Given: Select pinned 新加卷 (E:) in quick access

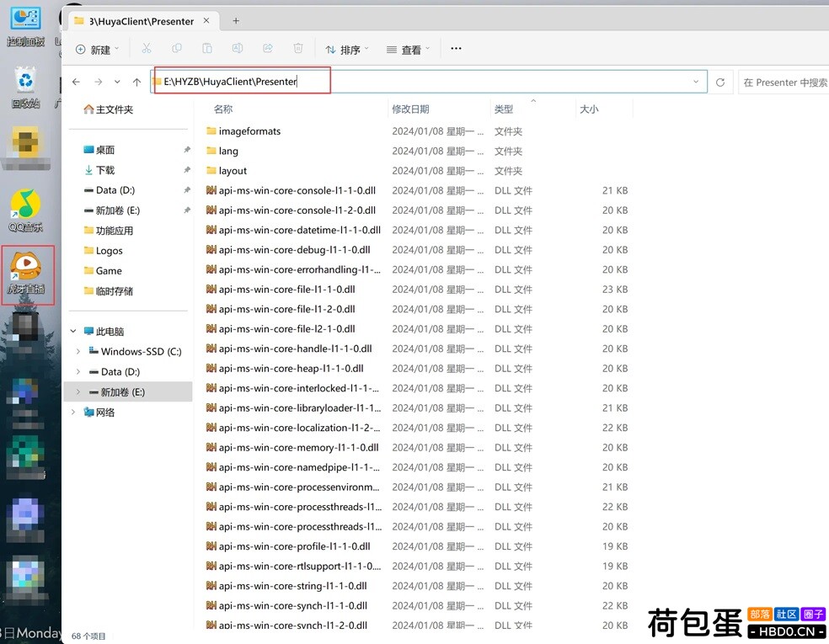Looking at the screenshot, I should coord(112,210).
